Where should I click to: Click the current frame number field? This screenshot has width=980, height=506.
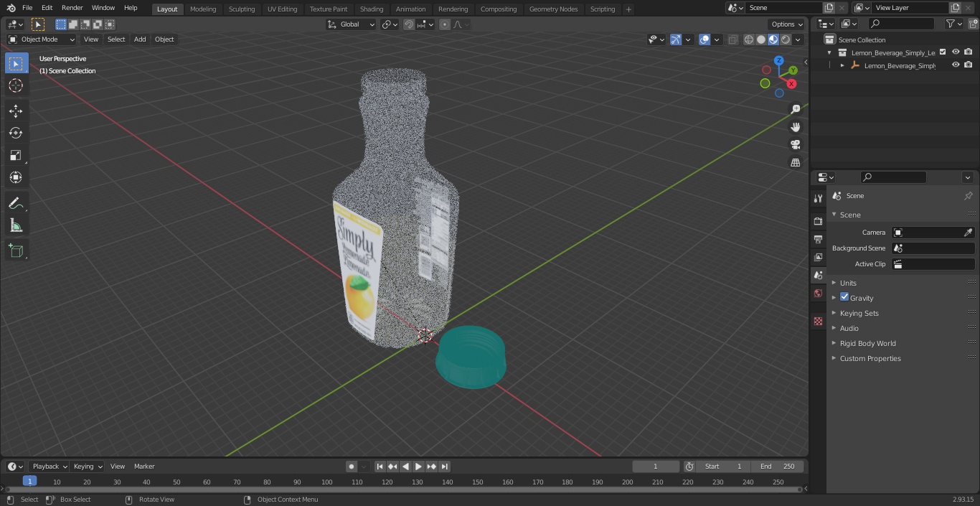click(655, 467)
